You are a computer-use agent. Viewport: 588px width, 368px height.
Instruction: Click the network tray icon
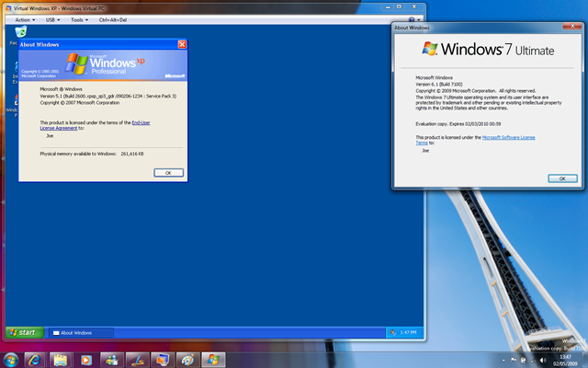533,361
